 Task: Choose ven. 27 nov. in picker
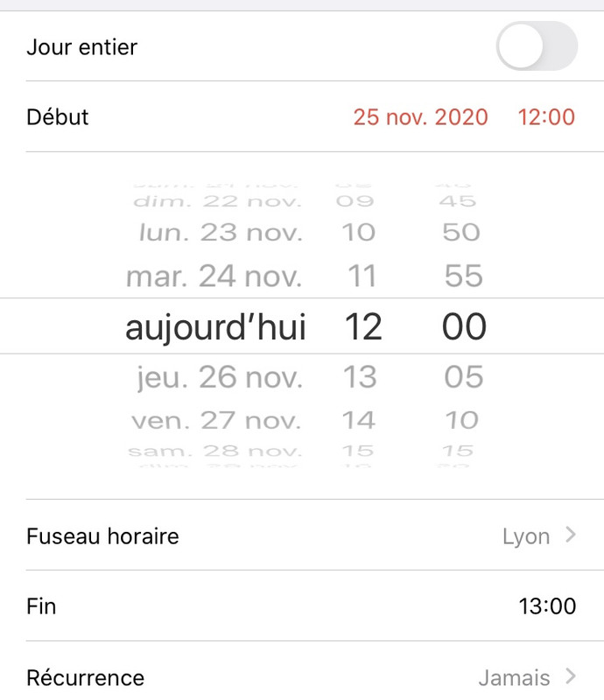pos(216,421)
